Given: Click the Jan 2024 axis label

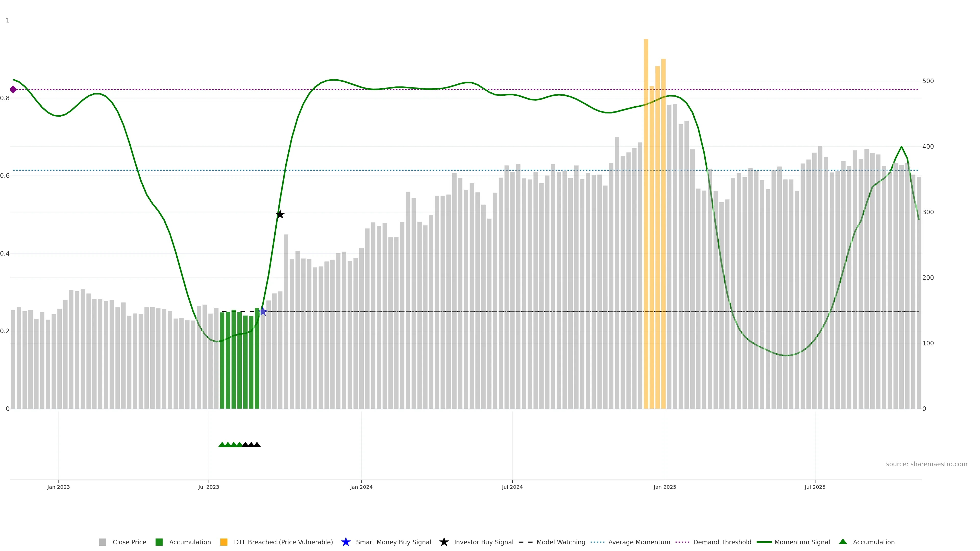Looking at the screenshot, I should click(x=361, y=487).
